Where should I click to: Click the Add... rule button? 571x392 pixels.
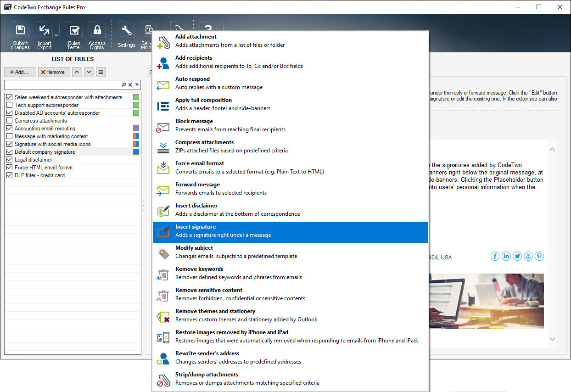tap(20, 72)
